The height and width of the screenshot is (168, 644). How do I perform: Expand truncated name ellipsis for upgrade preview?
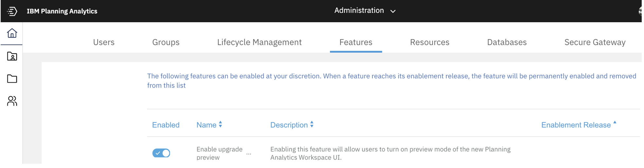pyautogui.click(x=249, y=154)
